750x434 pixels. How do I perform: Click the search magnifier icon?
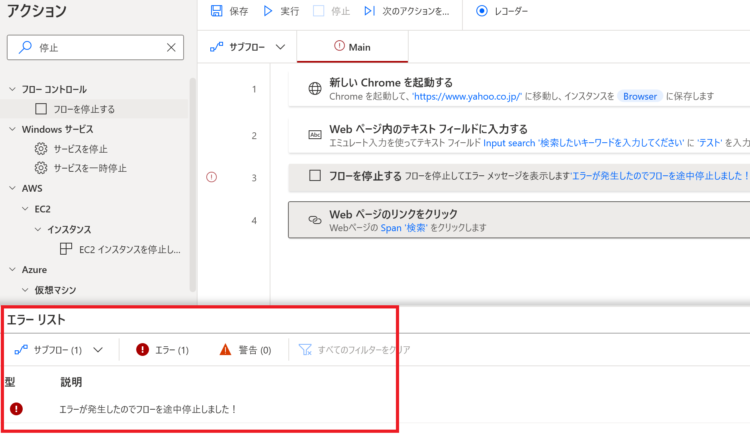25,47
